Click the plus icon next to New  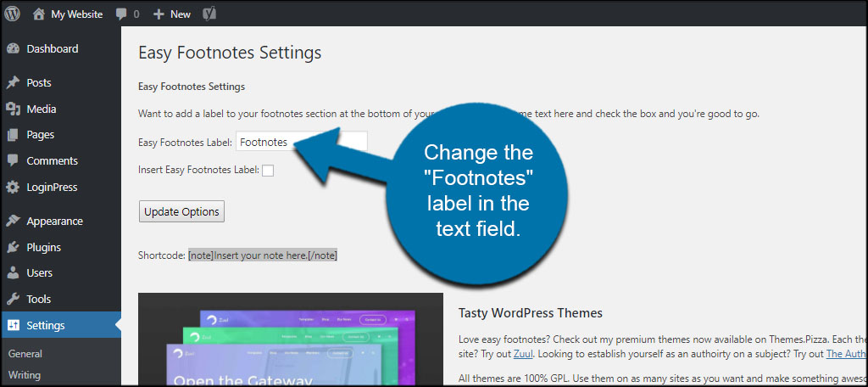tap(159, 14)
